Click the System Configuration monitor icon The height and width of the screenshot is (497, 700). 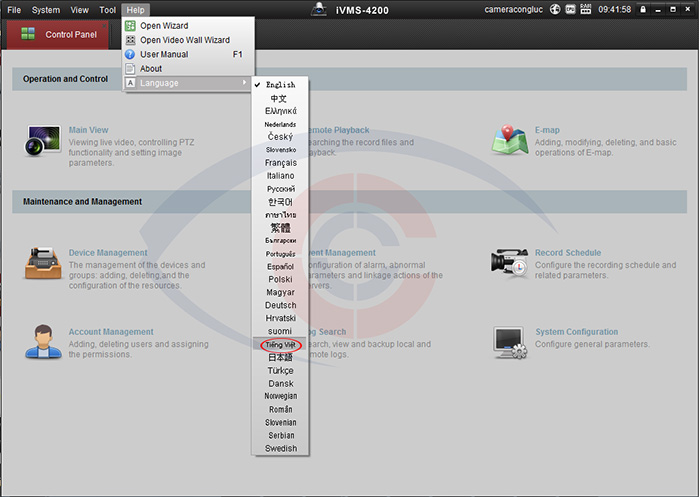coord(510,342)
